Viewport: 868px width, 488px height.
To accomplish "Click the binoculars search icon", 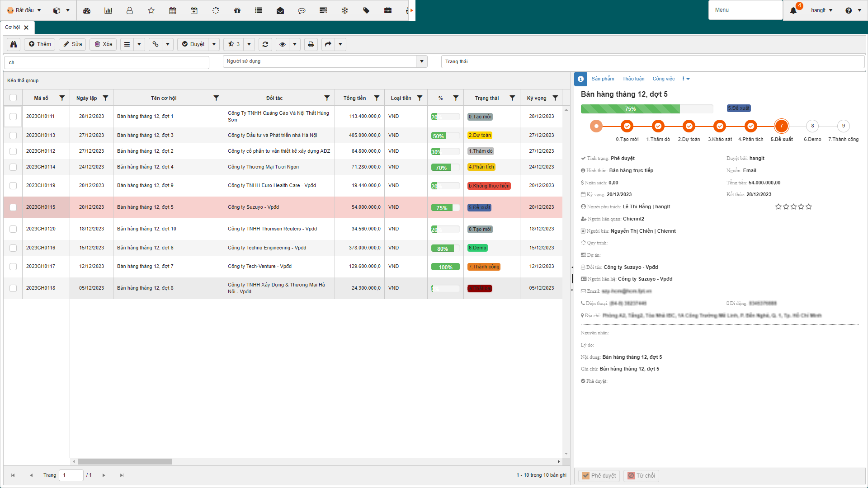I will (x=14, y=44).
